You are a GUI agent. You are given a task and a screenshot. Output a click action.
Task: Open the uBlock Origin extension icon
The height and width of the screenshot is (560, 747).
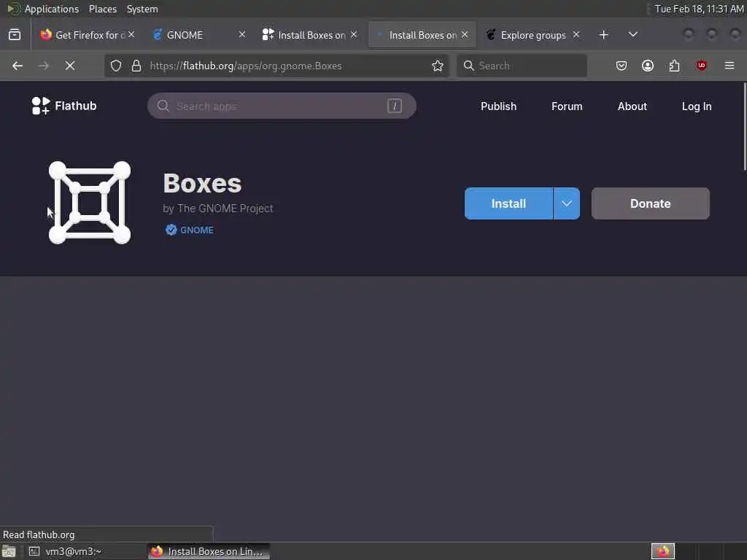701,66
